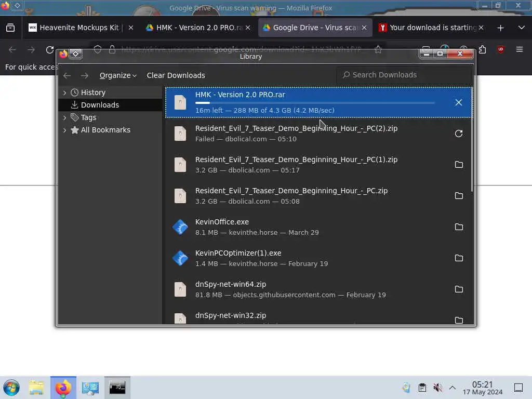The width and height of the screenshot is (532, 399).
Task: Open the terminal from the taskbar
Action: [117, 388]
